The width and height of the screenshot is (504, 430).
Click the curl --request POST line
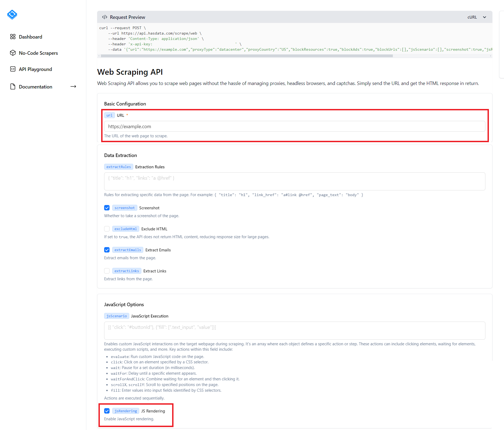coord(122,28)
